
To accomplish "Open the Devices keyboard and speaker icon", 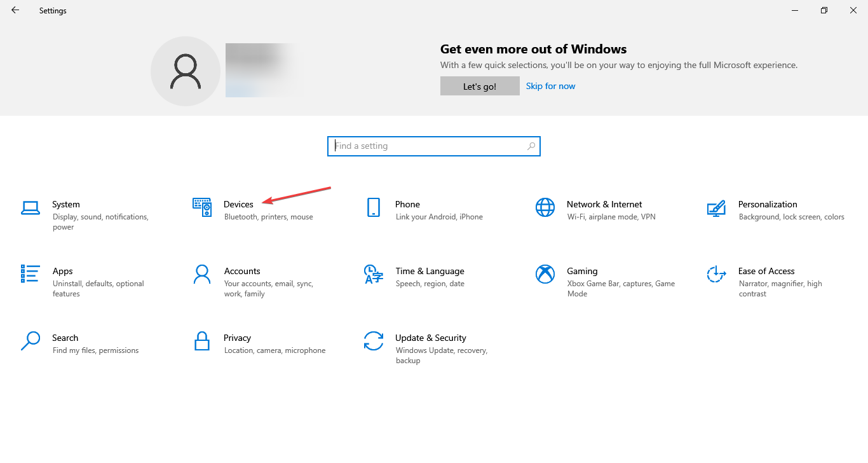I will click(202, 207).
